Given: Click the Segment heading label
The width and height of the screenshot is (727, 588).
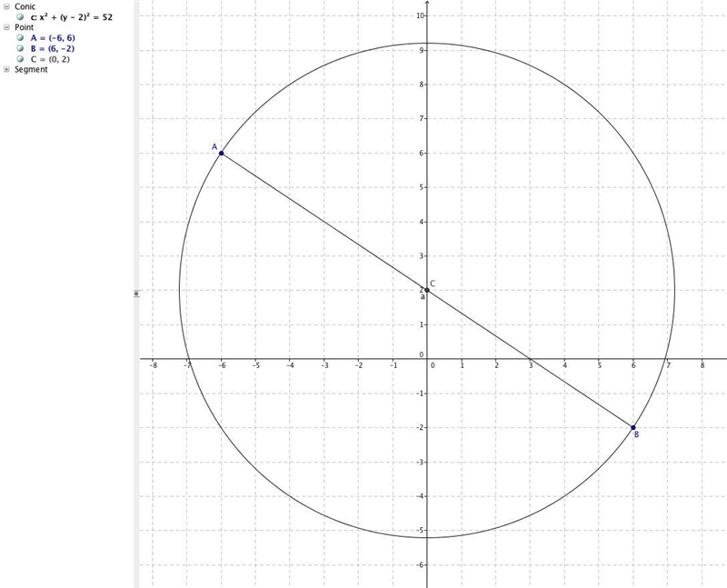Looking at the screenshot, I should tap(31, 70).
